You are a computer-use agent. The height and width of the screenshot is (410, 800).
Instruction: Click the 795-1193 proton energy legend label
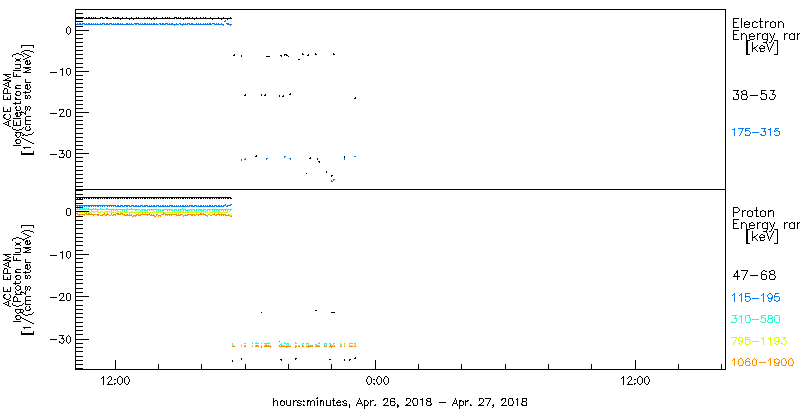(759, 341)
